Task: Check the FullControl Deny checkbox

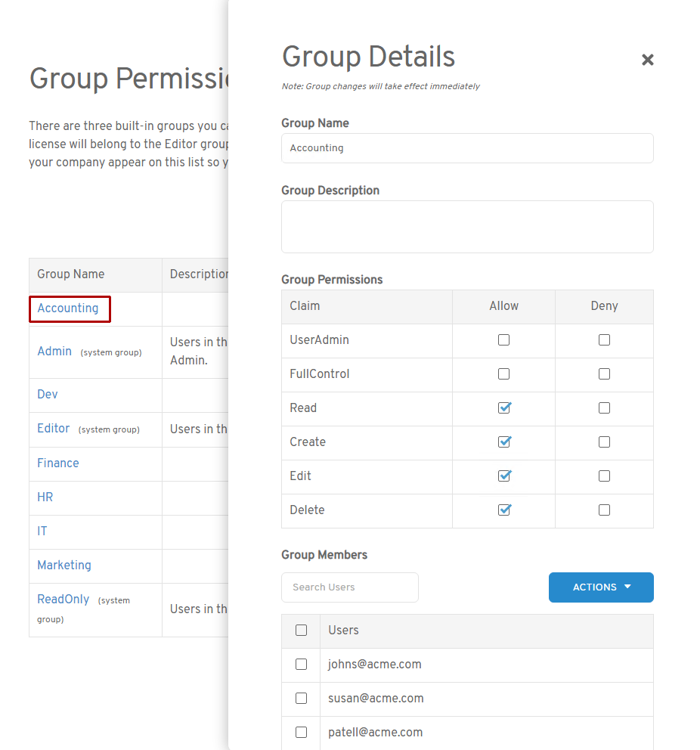Action: 604,374
